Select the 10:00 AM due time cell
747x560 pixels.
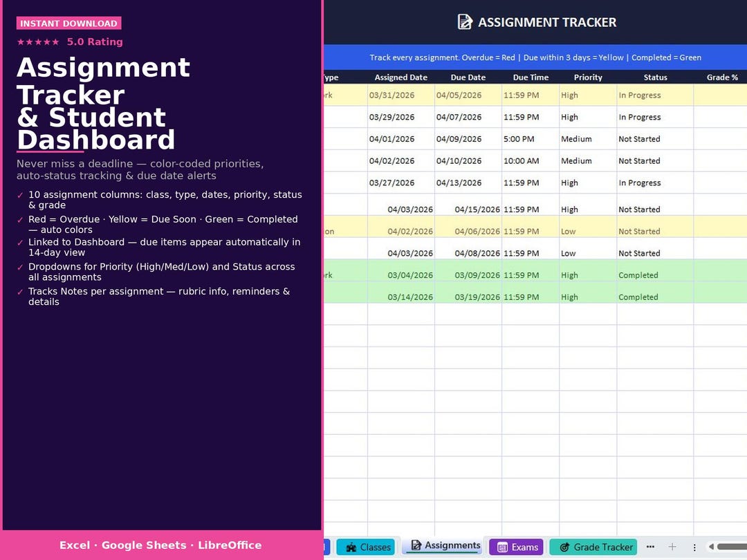(531, 161)
